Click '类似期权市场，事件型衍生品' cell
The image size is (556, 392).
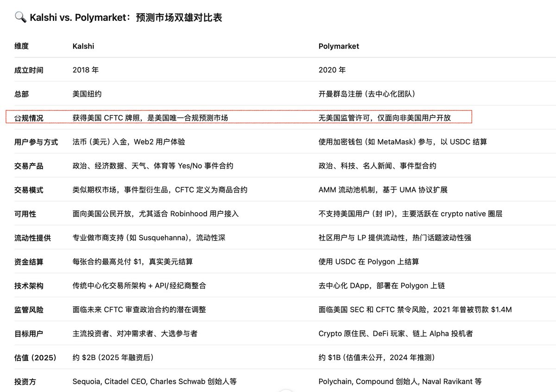click(x=160, y=190)
